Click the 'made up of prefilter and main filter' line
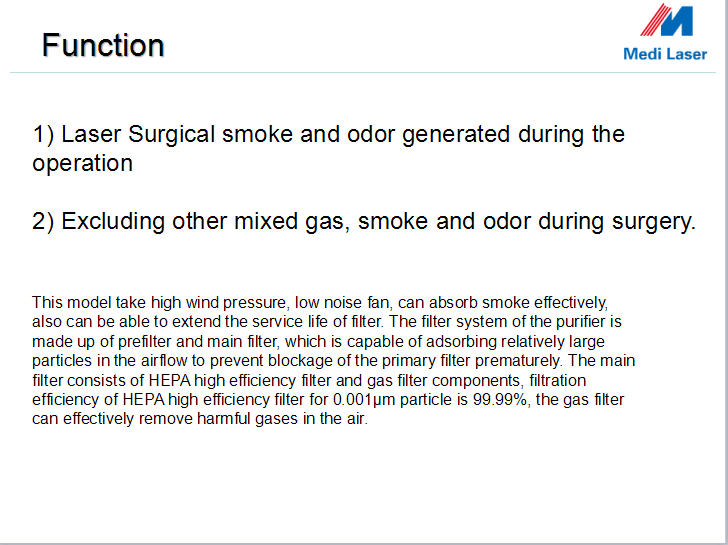Screen dimensions: 728x545 tap(318, 342)
